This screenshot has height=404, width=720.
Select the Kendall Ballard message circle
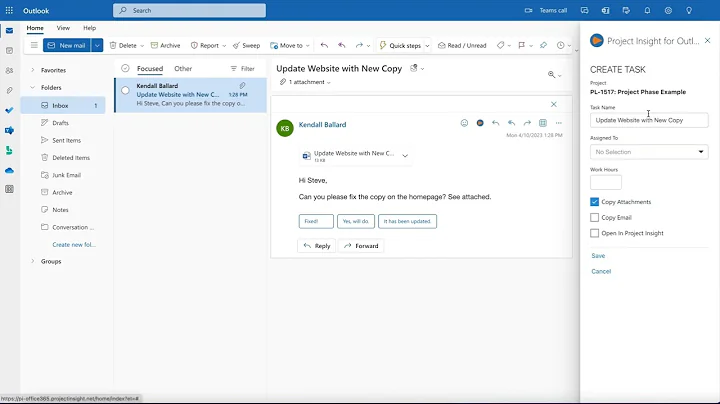(125, 90)
